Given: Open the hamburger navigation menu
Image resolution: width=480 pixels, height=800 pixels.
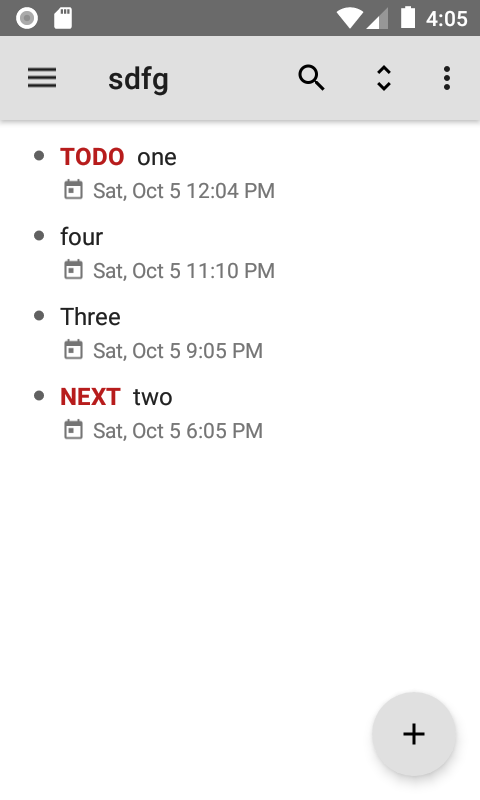Looking at the screenshot, I should (42, 79).
